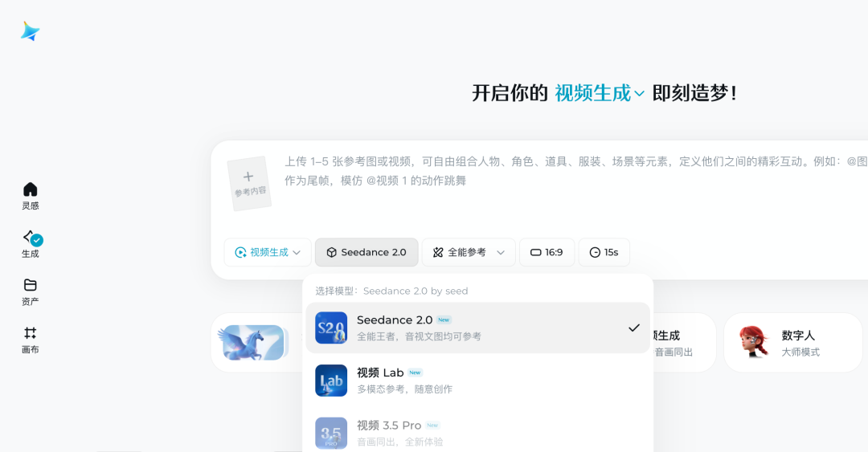
Task: Expand the 视频生成 dropdown in the headline
Action: [x=600, y=93]
